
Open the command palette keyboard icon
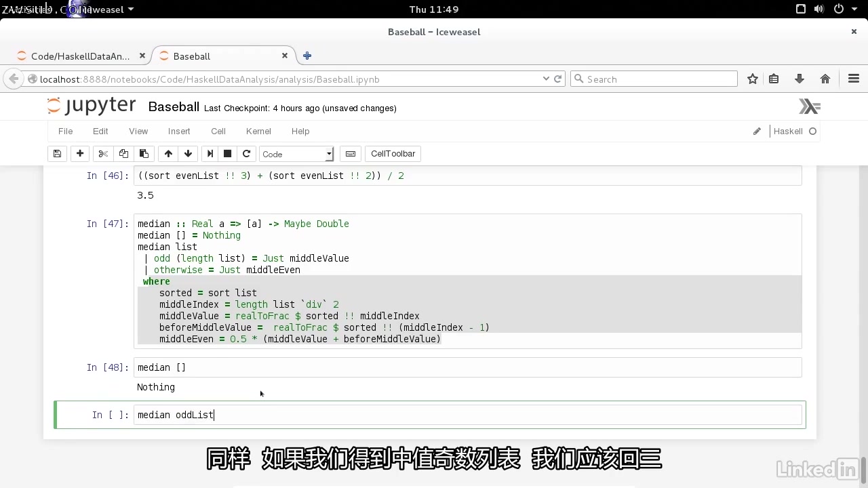[351, 153]
